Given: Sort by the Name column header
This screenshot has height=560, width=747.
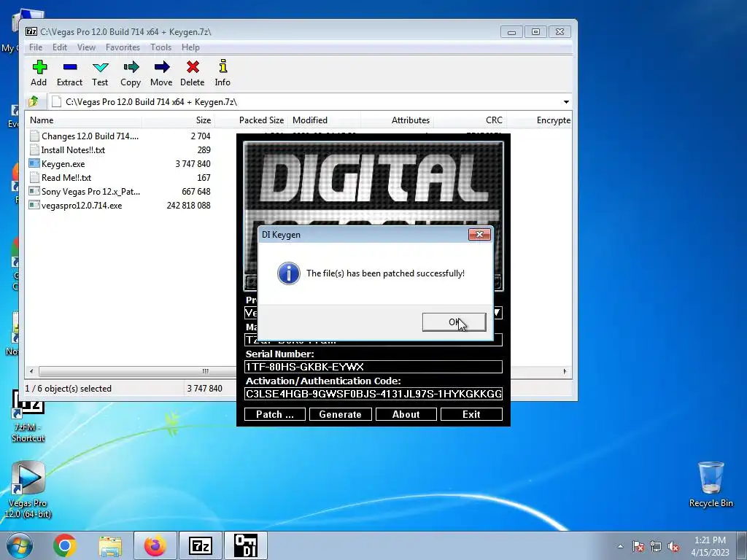Looking at the screenshot, I should [x=85, y=120].
